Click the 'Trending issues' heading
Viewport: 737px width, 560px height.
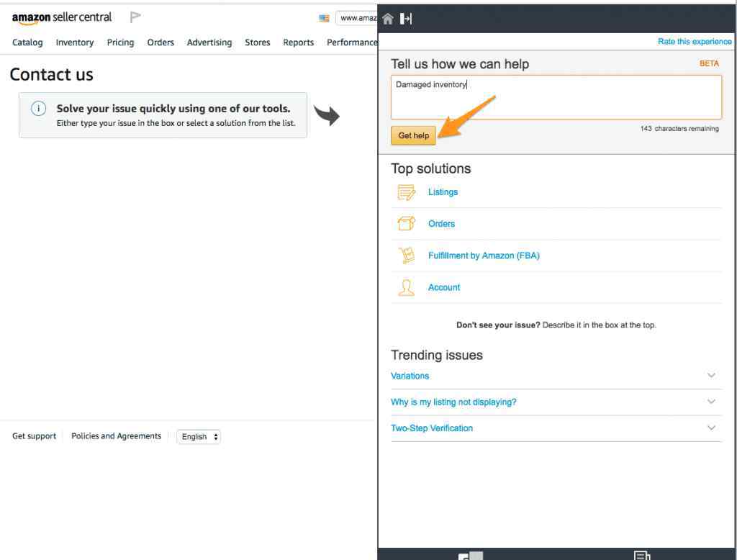click(437, 355)
